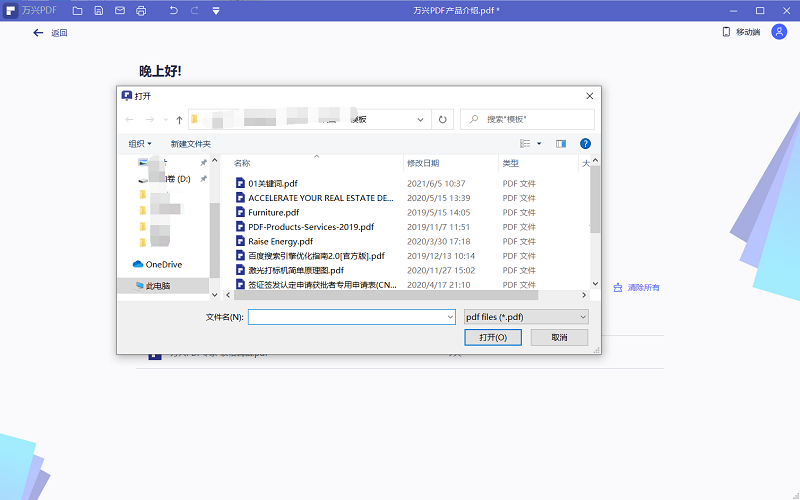Click the print icon in title bar
Image resolution: width=800 pixels, height=500 pixels.
[x=141, y=10]
